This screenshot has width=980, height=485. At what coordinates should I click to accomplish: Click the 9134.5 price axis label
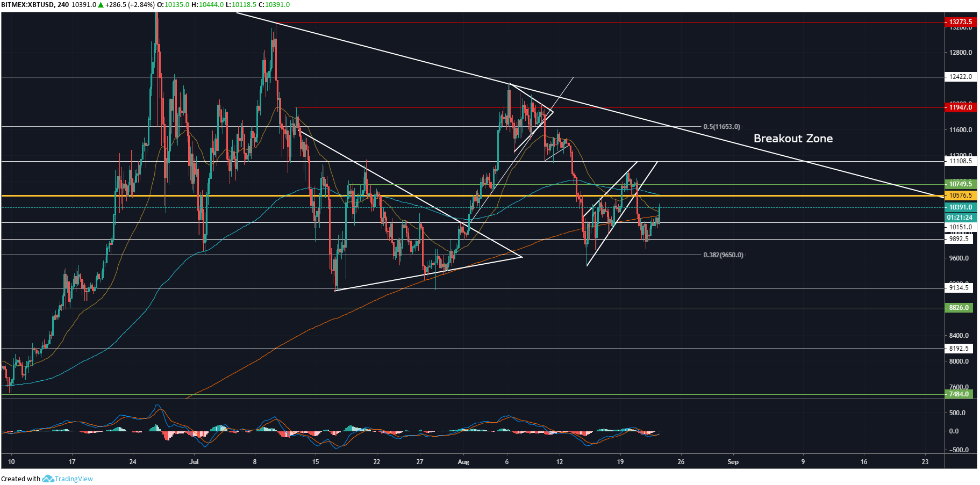tap(959, 288)
